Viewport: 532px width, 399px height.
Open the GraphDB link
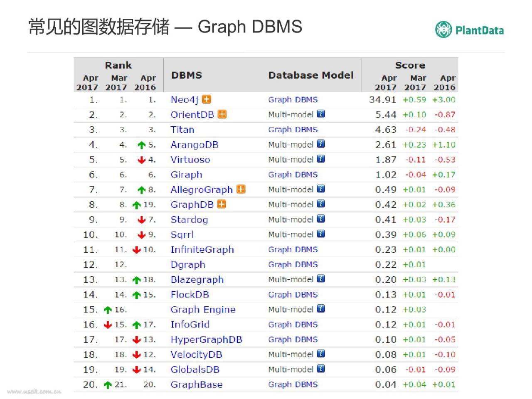(192, 205)
